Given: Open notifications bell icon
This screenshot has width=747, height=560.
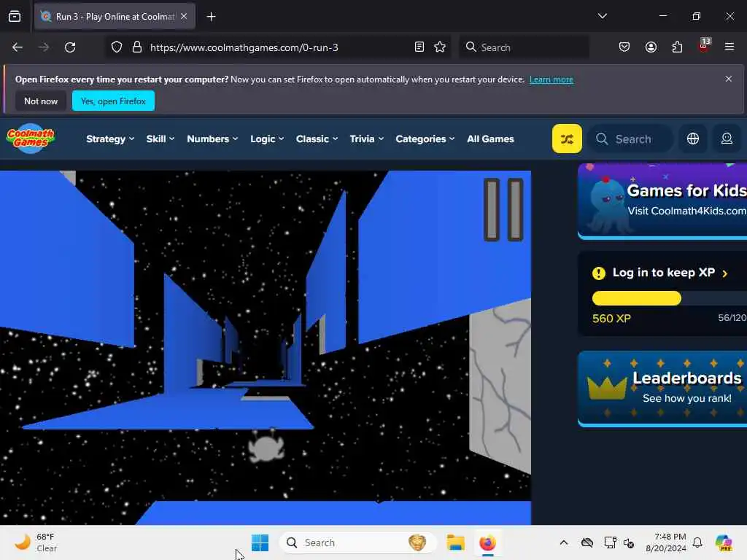Looking at the screenshot, I should click(x=697, y=542).
